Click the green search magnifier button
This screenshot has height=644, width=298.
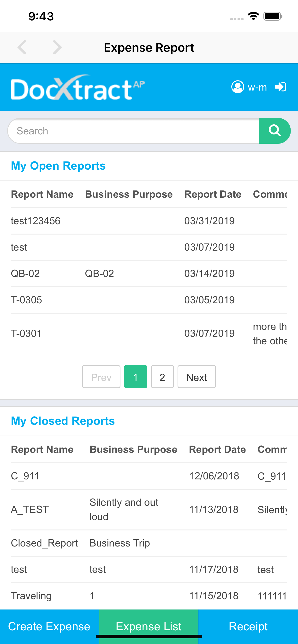coord(275,131)
